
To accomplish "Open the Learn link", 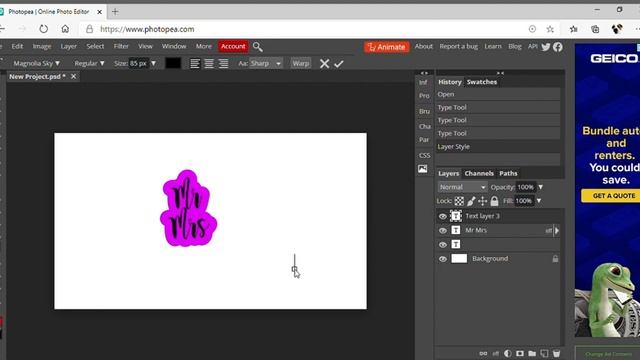I will coord(493,46).
